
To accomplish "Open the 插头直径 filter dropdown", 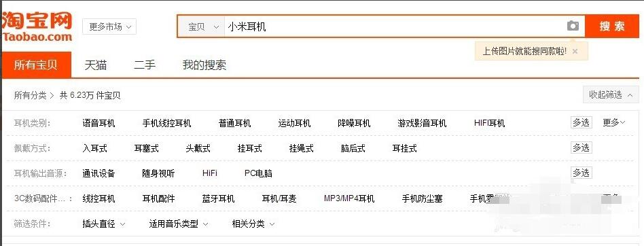I will point(103,224).
